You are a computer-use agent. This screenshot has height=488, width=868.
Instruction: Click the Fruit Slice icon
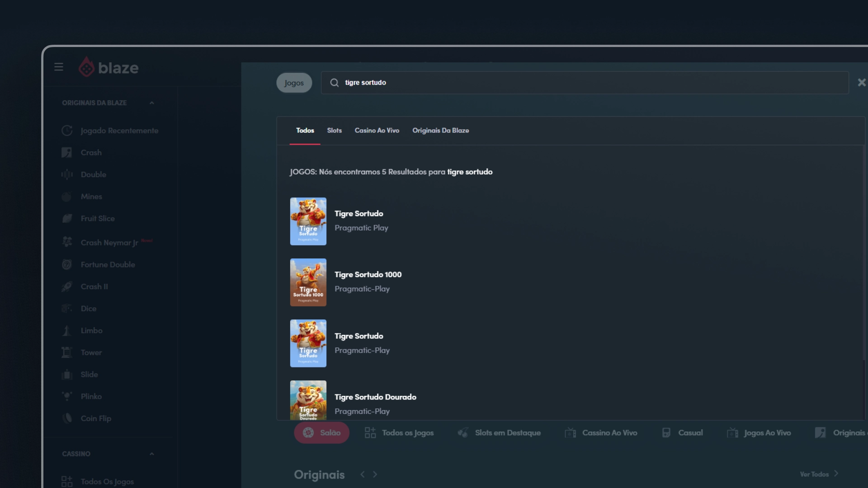coord(67,219)
